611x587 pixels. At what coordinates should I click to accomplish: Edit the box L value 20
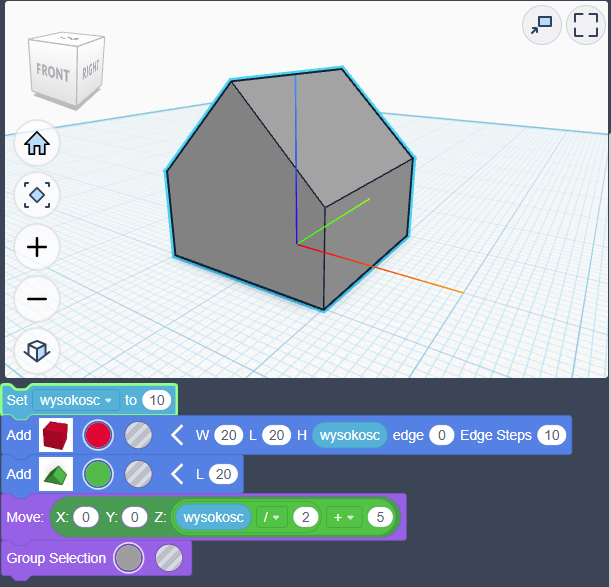tap(276, 435)
